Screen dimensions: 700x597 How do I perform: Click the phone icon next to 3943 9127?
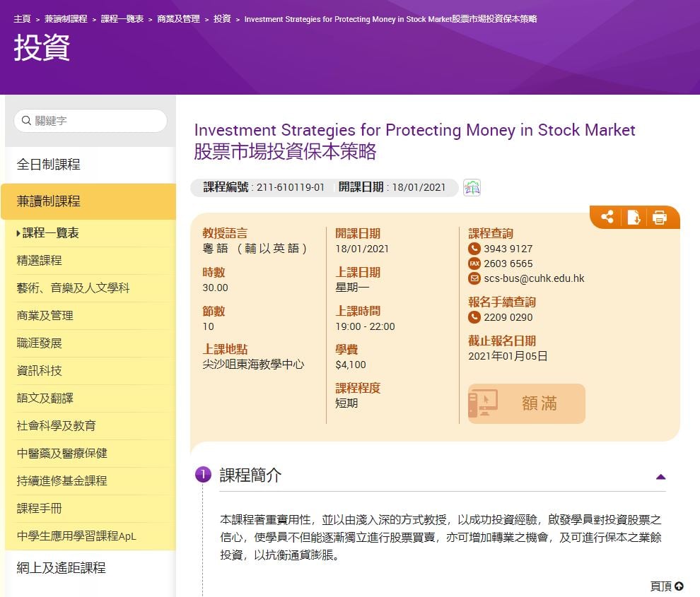tap(474, 249)
